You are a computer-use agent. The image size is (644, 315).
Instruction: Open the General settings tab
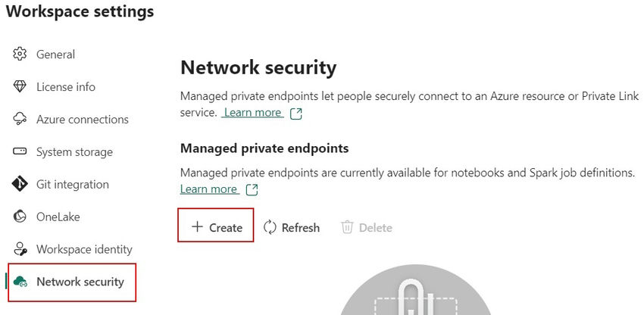point(55,55)
